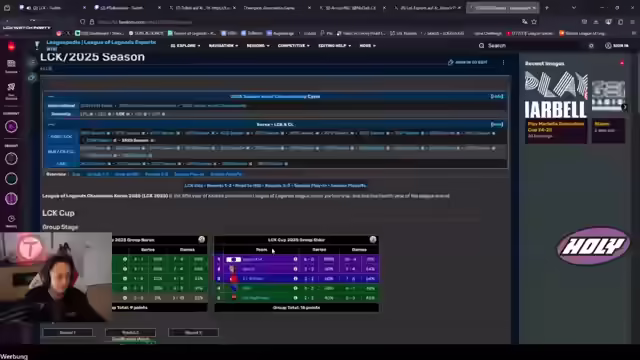Click the Korea LCK & CL [hide] link
This screenshot has height=360, width=640.
497,124
